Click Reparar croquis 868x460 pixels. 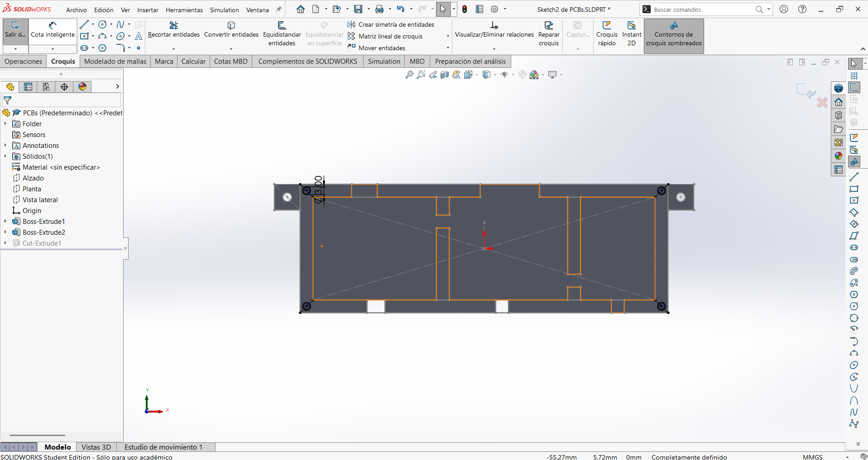pyautogui.click(x=549, y=34)
